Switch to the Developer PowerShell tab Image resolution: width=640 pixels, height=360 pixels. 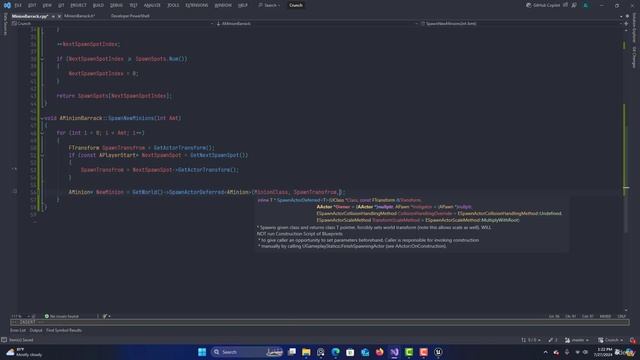(130, 16)
